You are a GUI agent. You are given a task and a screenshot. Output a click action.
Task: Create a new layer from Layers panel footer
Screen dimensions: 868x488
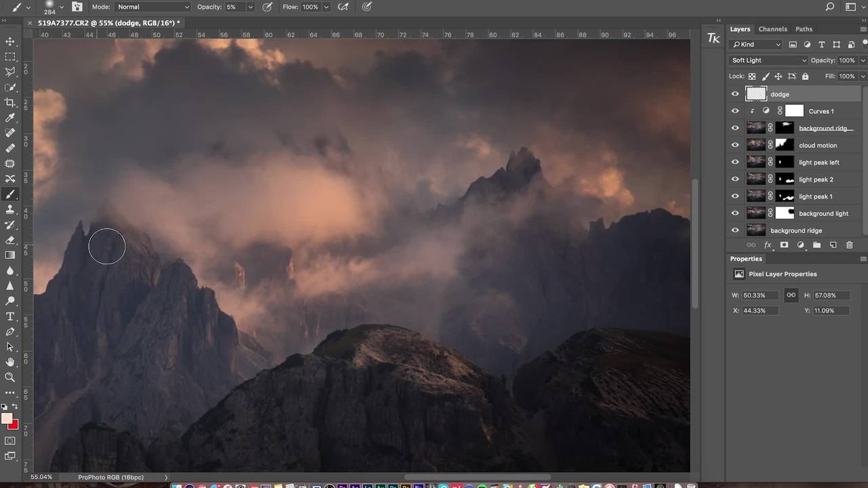833,245
